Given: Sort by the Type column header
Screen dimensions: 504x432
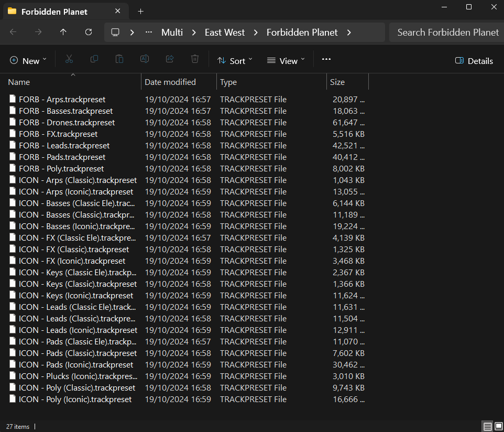Looking at the screenshot, I should [x=271, y=82].
